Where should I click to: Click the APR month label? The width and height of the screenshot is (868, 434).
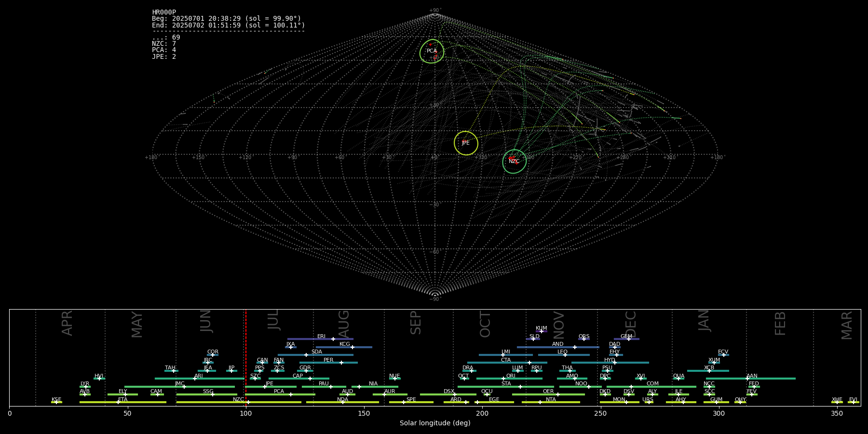[x=68, y=323]
